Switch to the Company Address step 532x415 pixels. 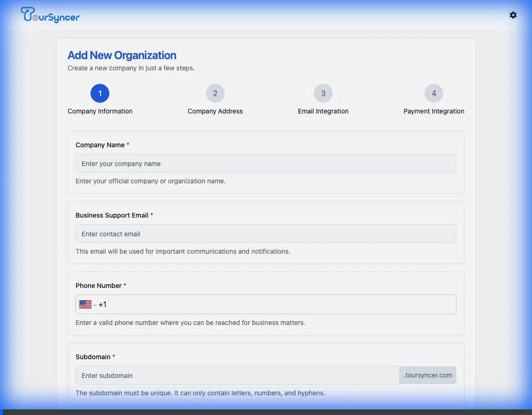pyautogui.click(x=215, y=111)
